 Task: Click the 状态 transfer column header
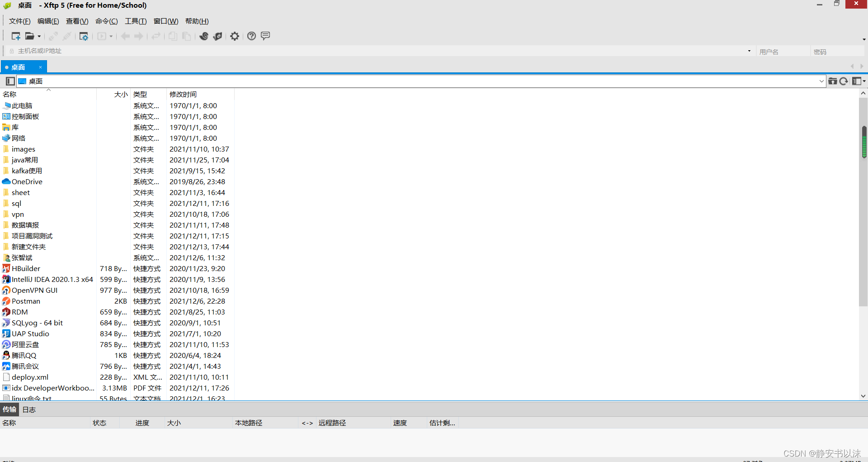[x=105, y=423]
